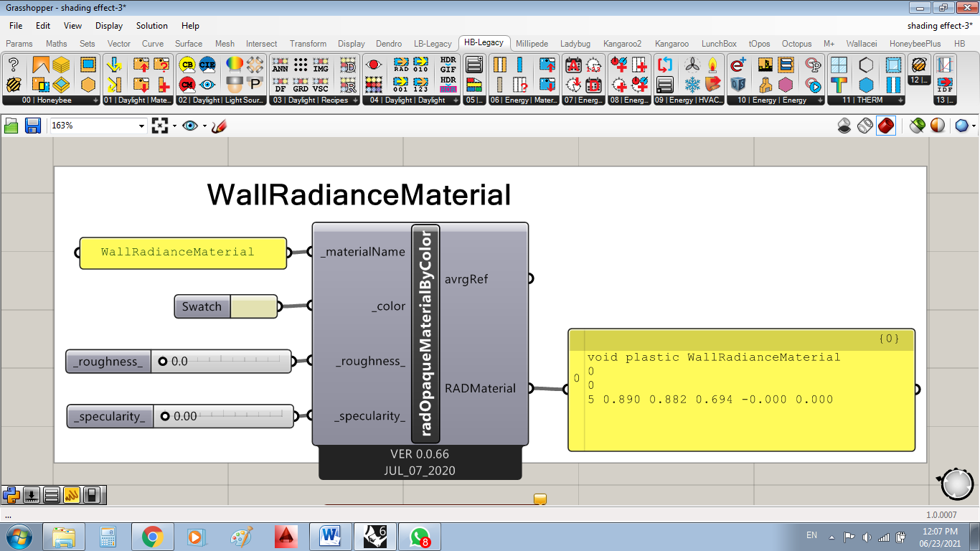Click the radOpaqueMaterialByColor component
The image size is (980, 551).
[x=425, y=334]
